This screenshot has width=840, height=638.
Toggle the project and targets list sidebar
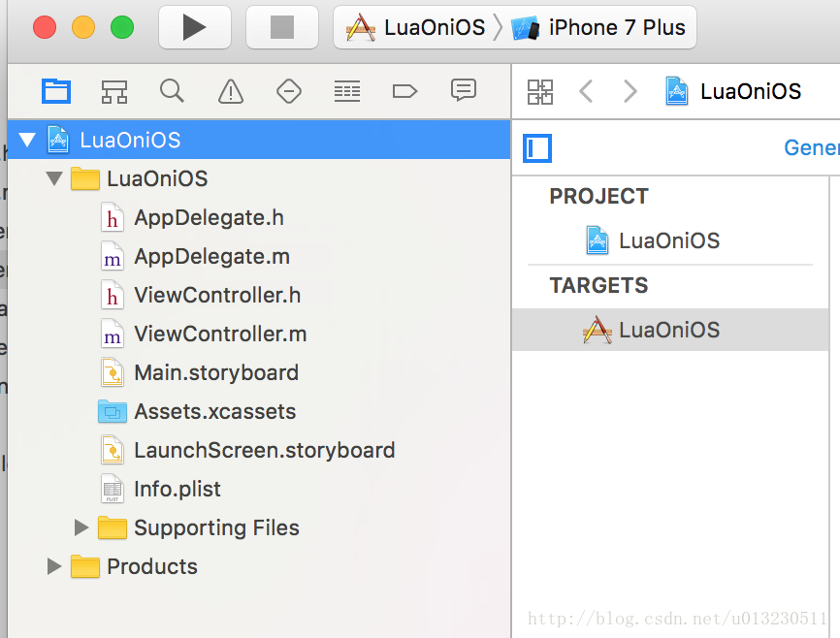click(537, 148)
